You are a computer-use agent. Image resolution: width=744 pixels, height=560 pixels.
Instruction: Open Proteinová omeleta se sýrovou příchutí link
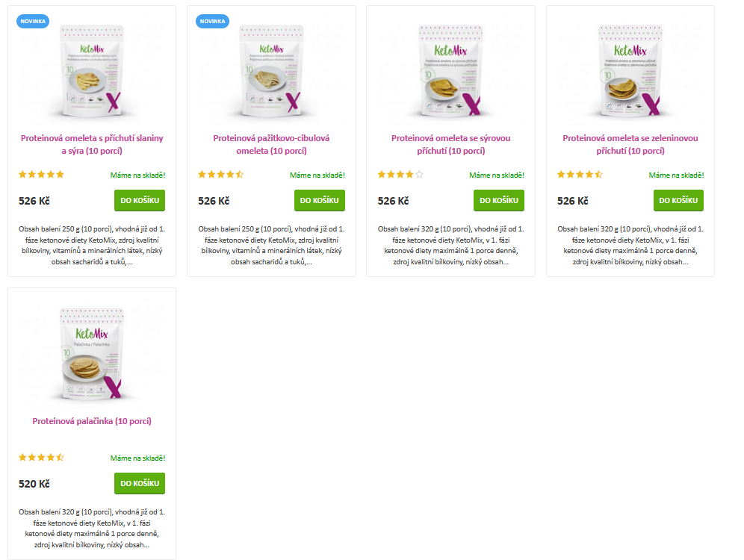pyautogui.click(x=450, y=145)
